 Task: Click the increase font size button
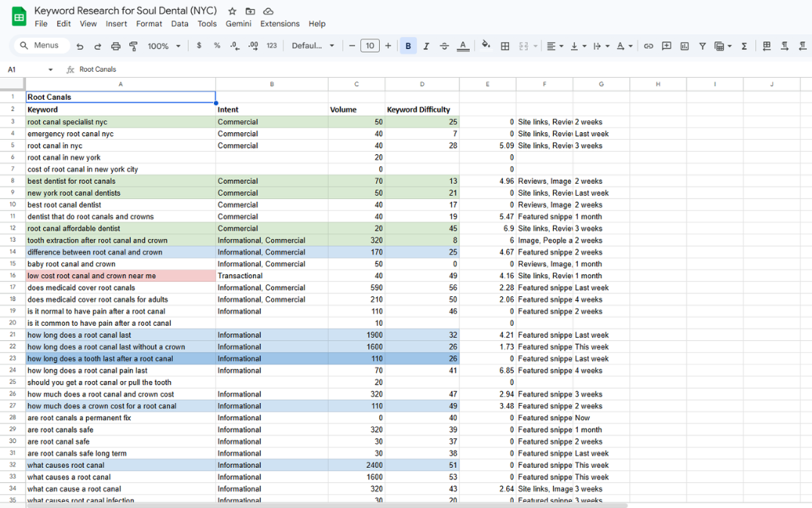tap(388, 46)
